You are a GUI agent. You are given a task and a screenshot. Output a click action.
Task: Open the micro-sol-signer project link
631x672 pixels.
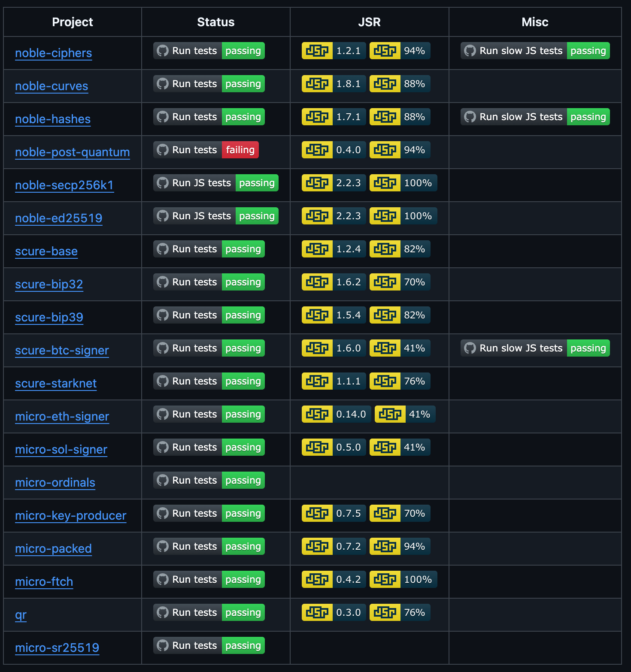click(x=61, y=450)
